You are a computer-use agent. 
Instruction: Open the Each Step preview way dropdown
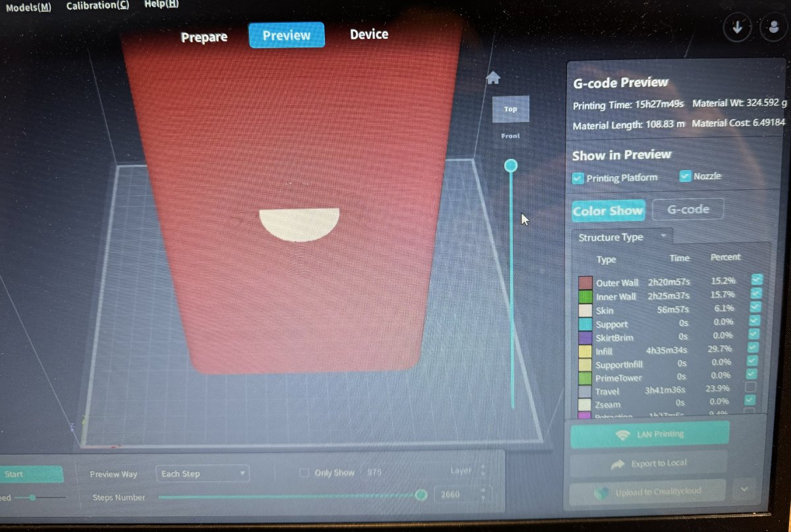click(x=203, y=473)
